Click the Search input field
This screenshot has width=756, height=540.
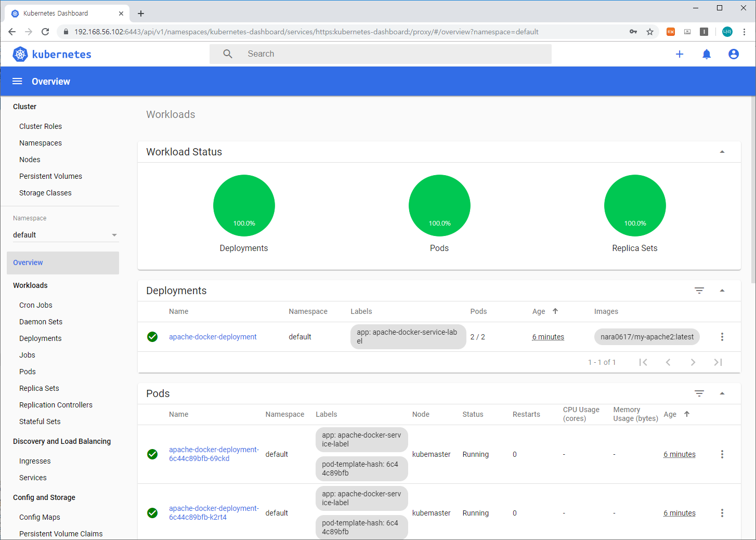pos(381,54)
